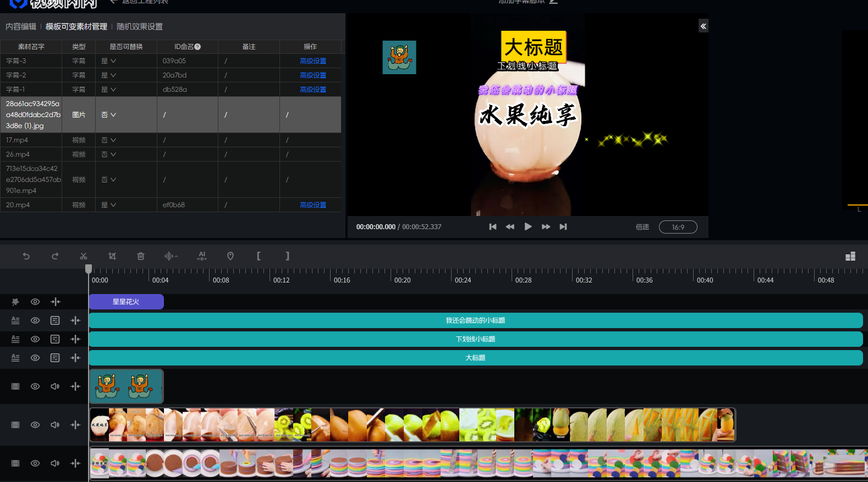The width and height of the screenshot is (868, 482).
Task: Set the in-point left bracket
Action: (259, 256)
